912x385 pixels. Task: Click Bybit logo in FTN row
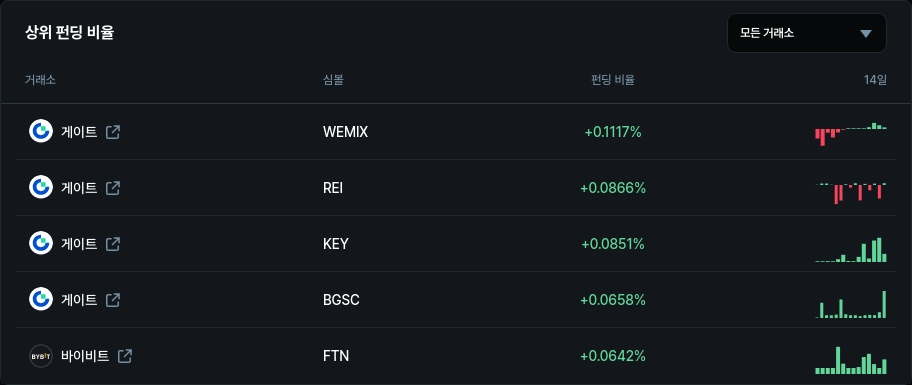[x=41, y=356]
